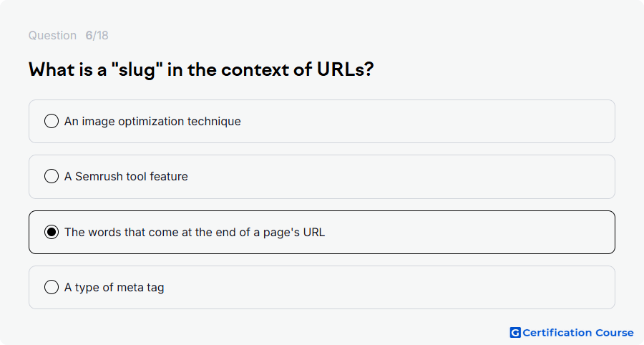The width and height of the screenshot is (644, 345).
Task: Open the Certification Course link text
Action: (578, 332)
